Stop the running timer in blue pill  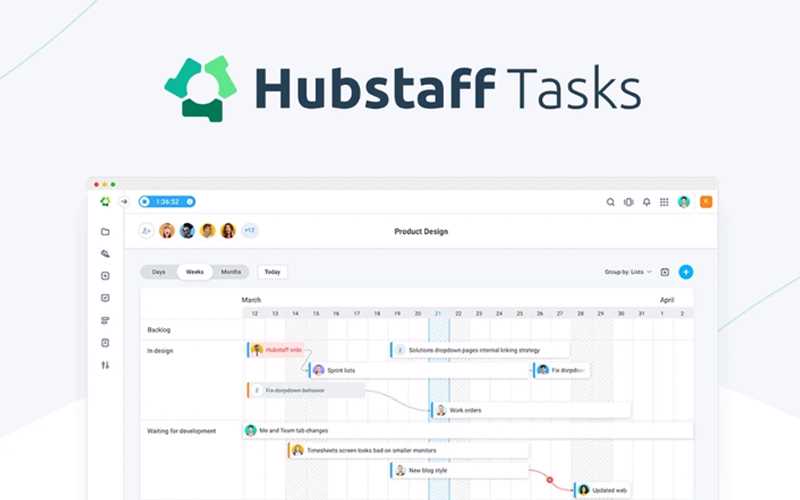[145, 202]
